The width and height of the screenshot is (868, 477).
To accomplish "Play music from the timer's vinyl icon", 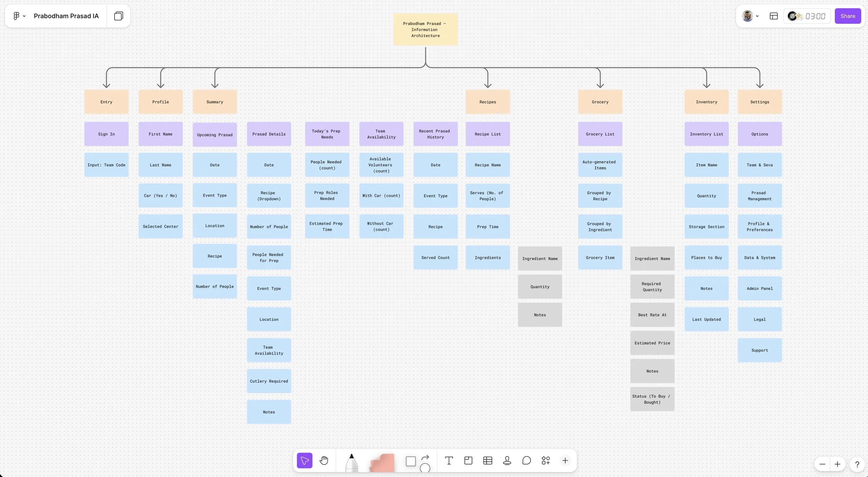I will [792, 16].
